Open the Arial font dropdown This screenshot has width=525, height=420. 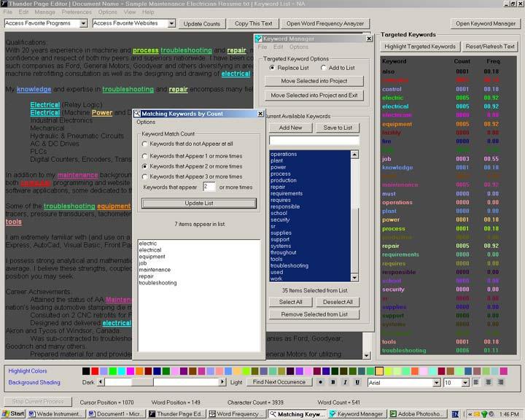click(436, 383)
